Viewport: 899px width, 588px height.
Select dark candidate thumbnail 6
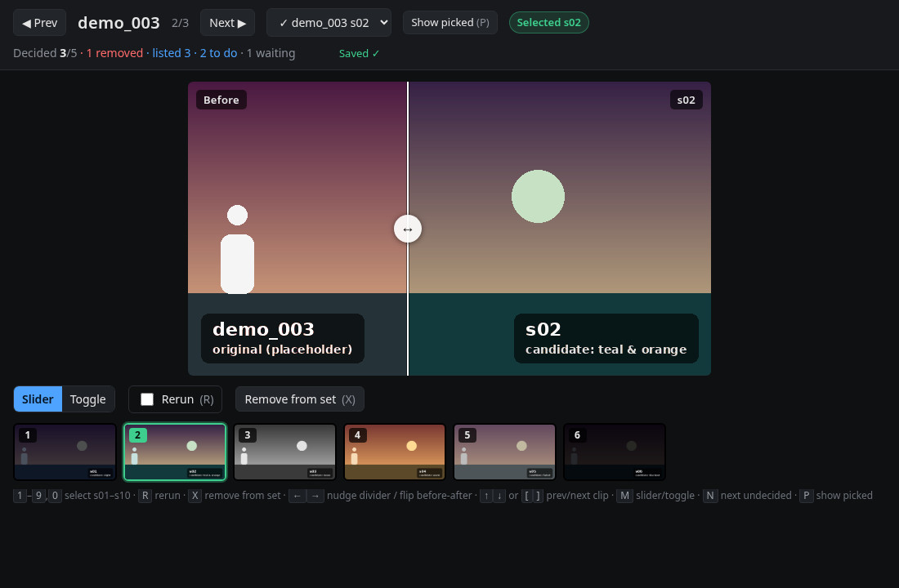615,452
